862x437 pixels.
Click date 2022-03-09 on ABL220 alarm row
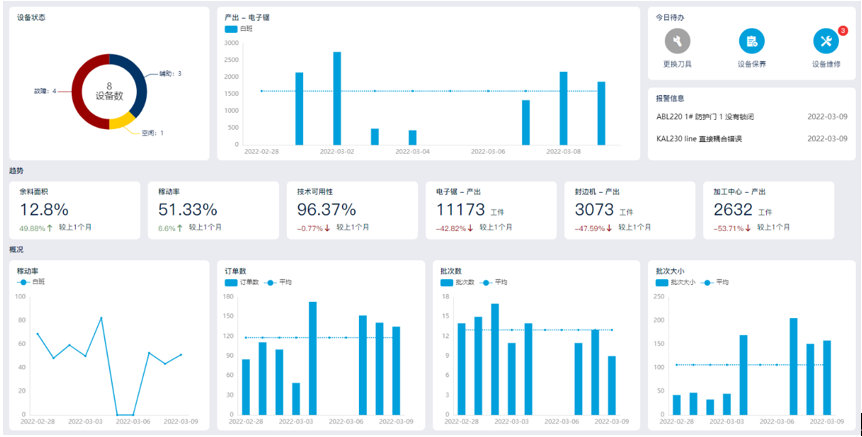click(827, 117)
